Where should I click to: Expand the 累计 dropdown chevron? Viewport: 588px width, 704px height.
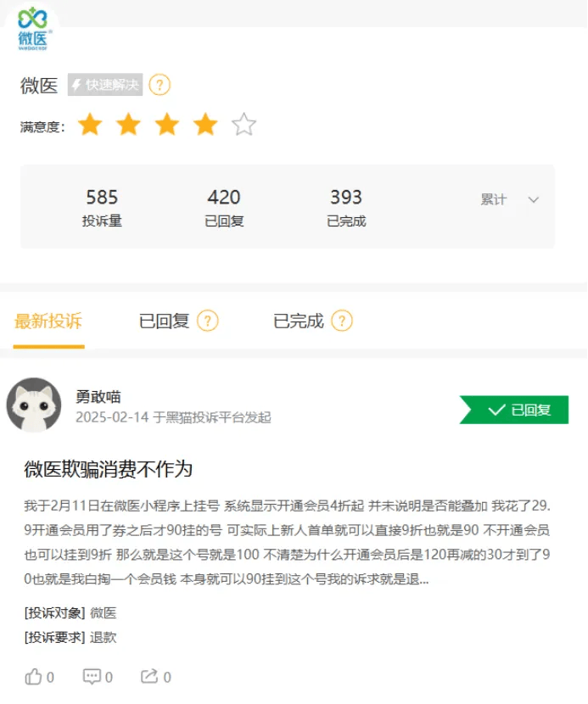click(x=533, y=199)
